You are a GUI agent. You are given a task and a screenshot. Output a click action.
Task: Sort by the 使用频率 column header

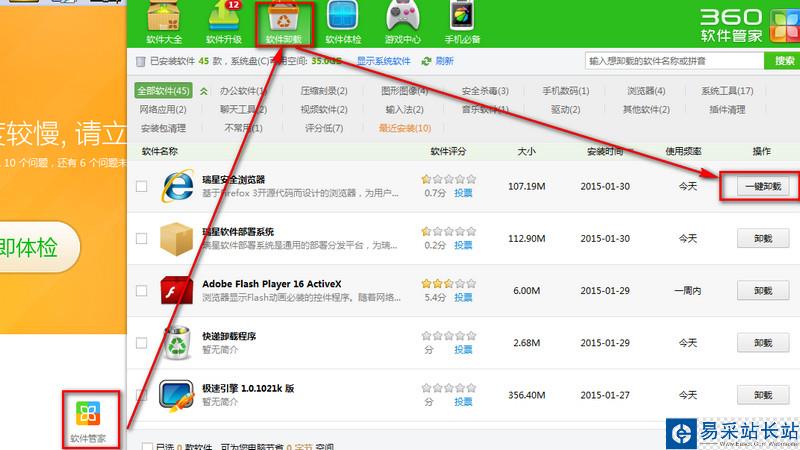683,152
